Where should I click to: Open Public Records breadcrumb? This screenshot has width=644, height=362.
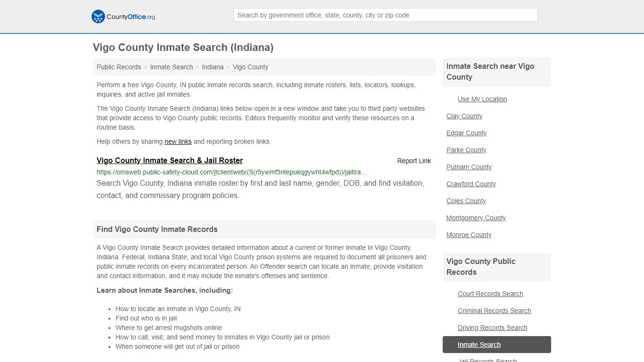119,67
